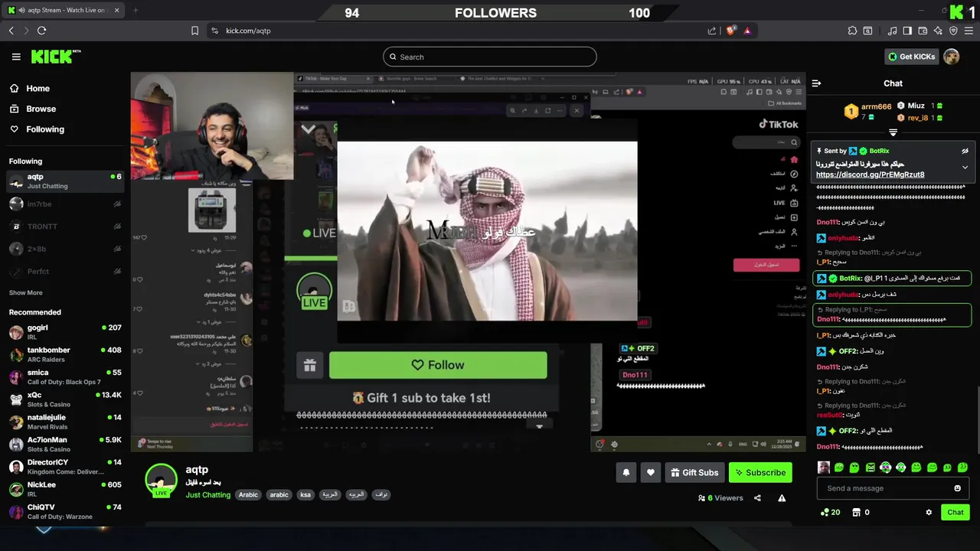The width and height of the screenshot is (980, 551).
Task: Open recommended channel nataliejulie
Action: [x=65, y=422]
